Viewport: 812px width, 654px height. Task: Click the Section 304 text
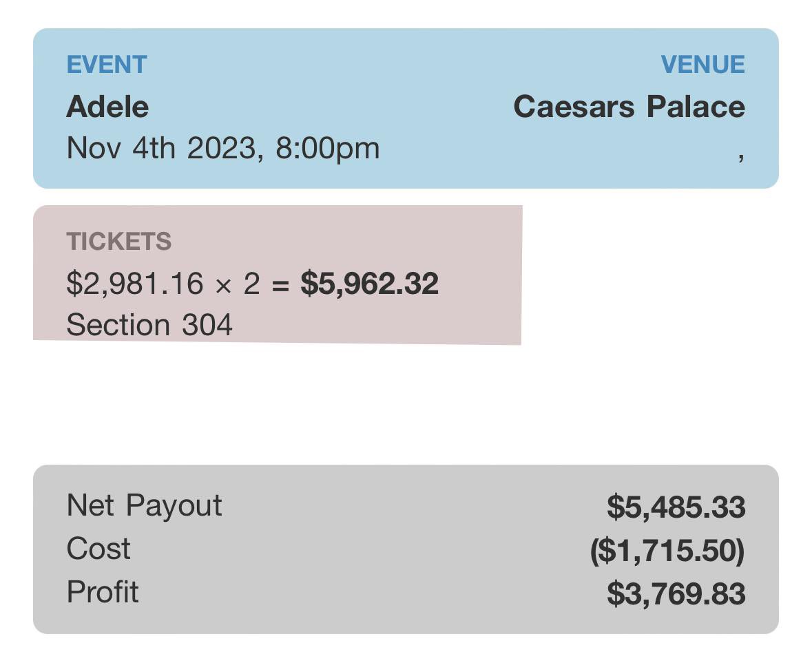coord(149,325)
